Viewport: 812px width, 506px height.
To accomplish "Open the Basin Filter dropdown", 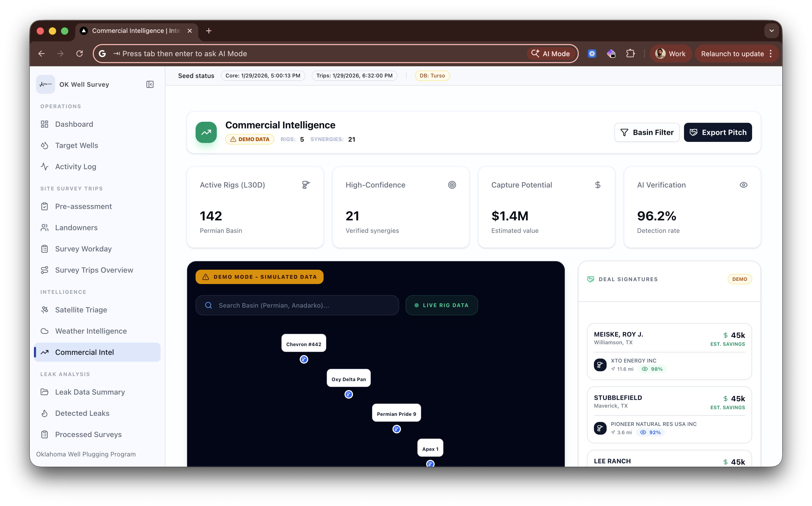I will pyautogui.click(x=646, y=132).
